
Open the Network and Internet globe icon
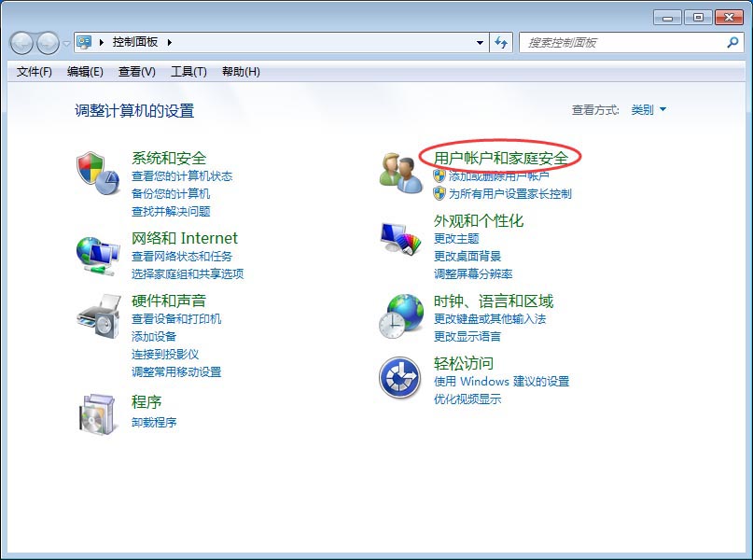coord(97,253)
